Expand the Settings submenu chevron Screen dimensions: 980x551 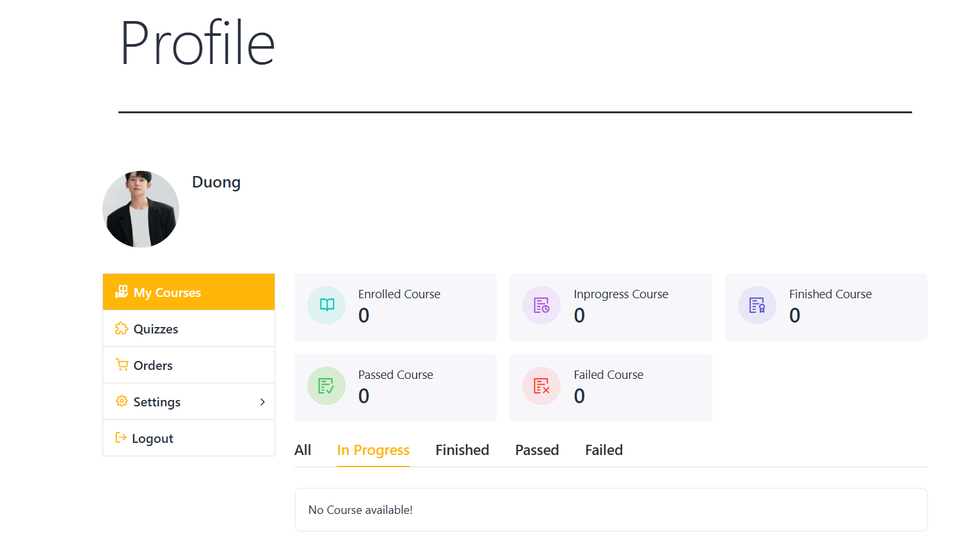262,402
